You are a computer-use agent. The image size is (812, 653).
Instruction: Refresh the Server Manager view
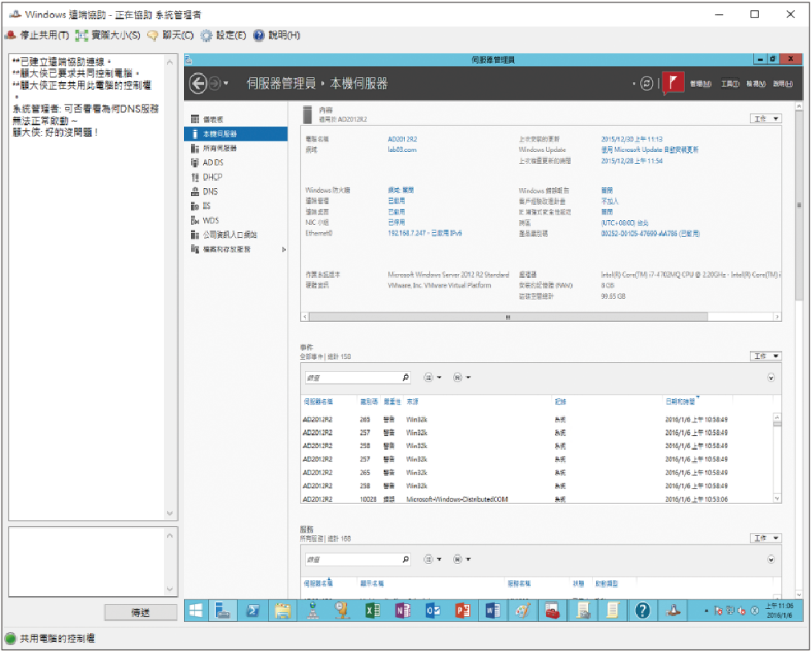click(x=647, y=84)
